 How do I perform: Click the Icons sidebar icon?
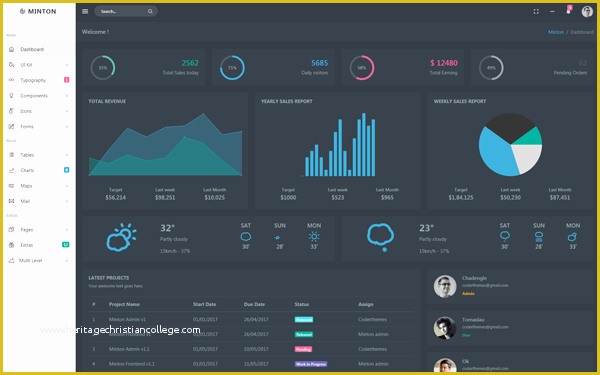pyautogui.click(x=11, y=111)
